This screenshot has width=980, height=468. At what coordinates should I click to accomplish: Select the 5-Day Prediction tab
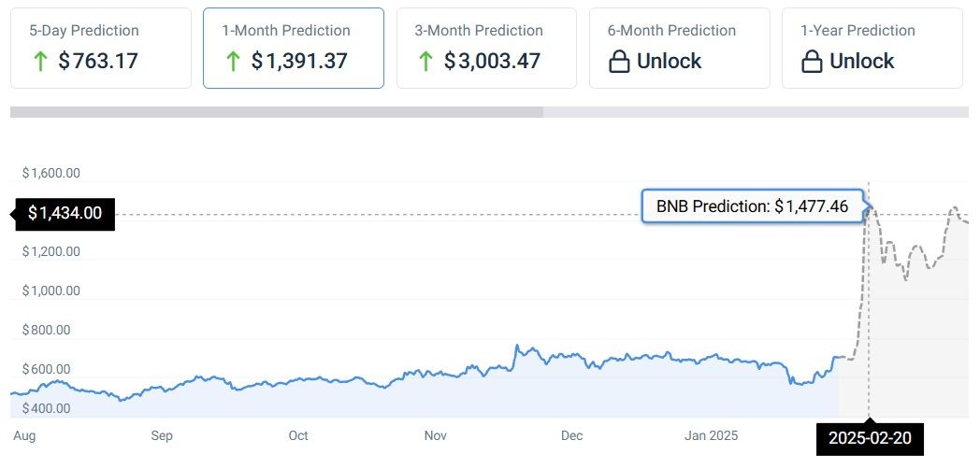[x=100, y=48]
